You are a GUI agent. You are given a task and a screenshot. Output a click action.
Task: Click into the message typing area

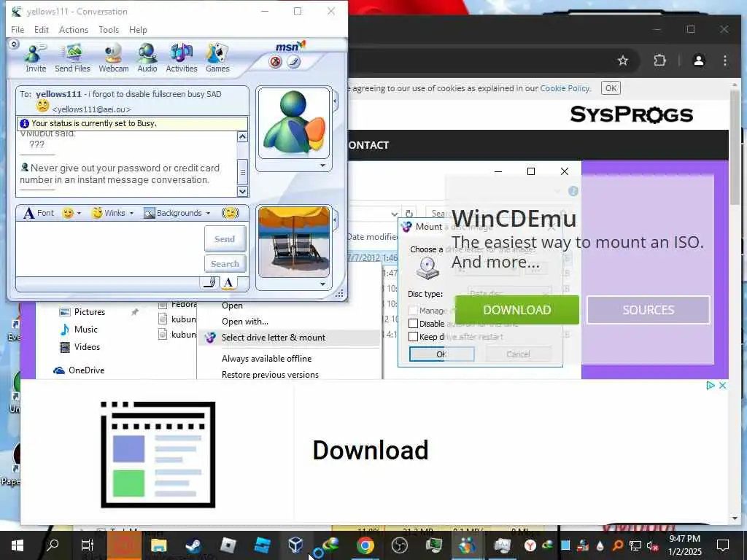109,249
